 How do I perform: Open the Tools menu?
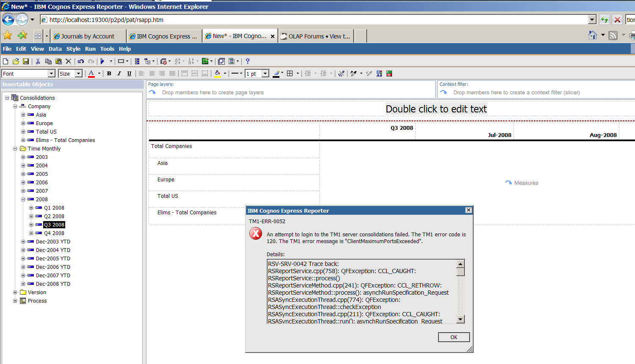pos(107,49)
